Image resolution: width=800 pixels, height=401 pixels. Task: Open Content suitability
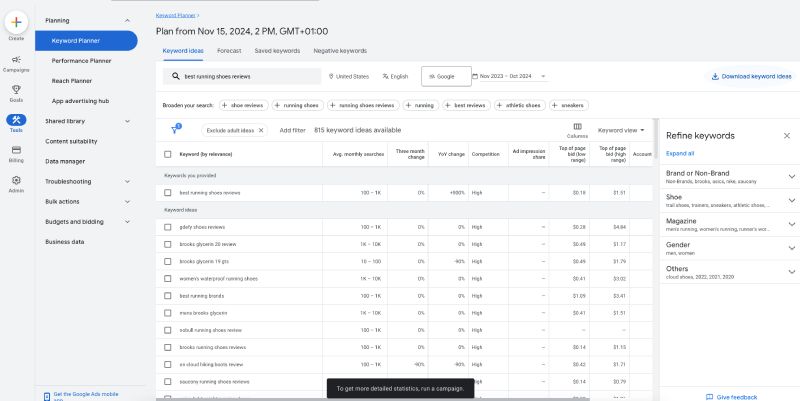coord(71,141)
